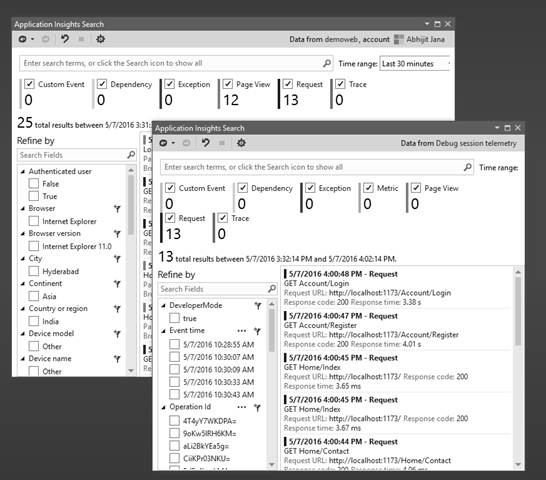Click ellipsis next to Operation Id
The height and width of the screenshot is (480, 546).
(242, 407)
